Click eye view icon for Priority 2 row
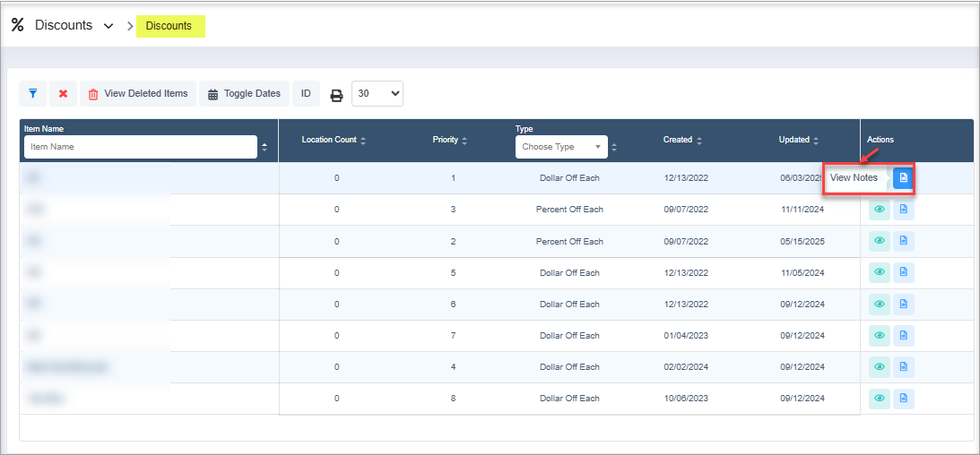 (x=879, y=241)
